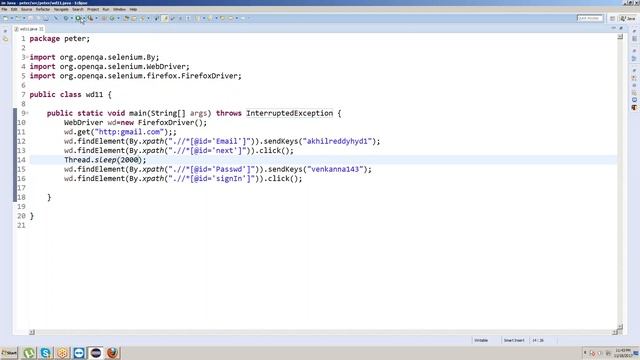This screenshot has height=360, width=640.
Task: Maximize the editor area
Action: [x=621, y=28]
